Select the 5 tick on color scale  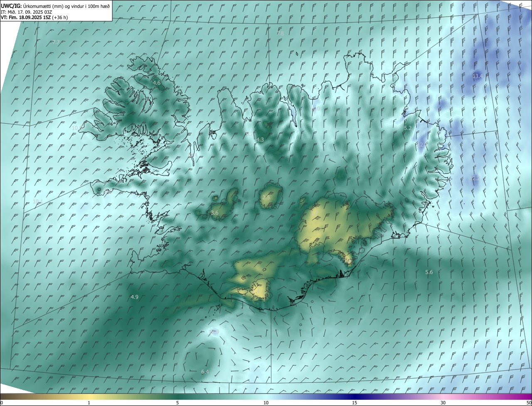pos(177,403)
